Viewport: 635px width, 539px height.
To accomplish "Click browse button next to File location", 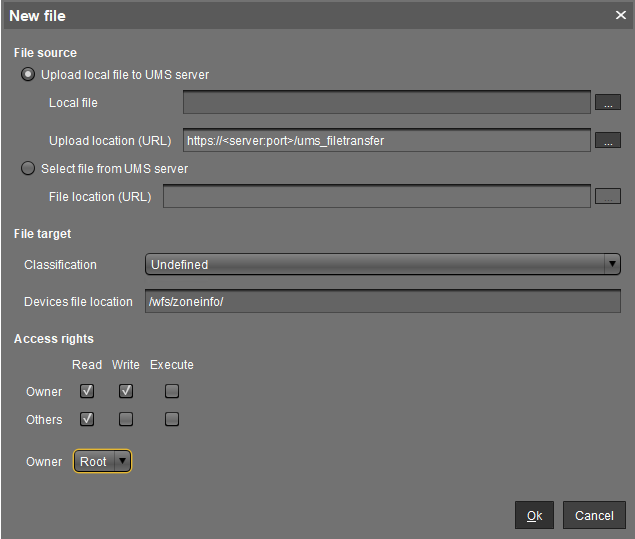I will coord(607,197).
